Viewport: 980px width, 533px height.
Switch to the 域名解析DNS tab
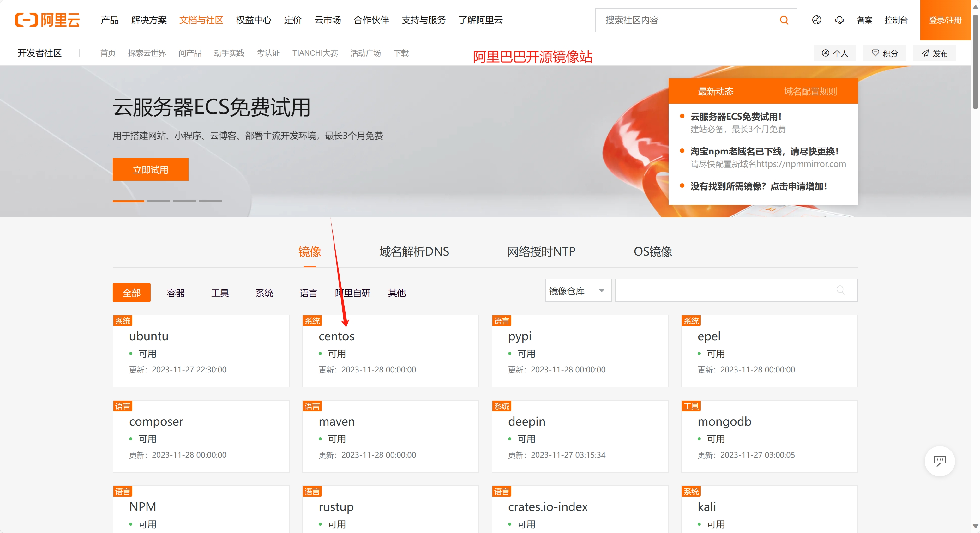pyautogui.click(x=414, y=252)
